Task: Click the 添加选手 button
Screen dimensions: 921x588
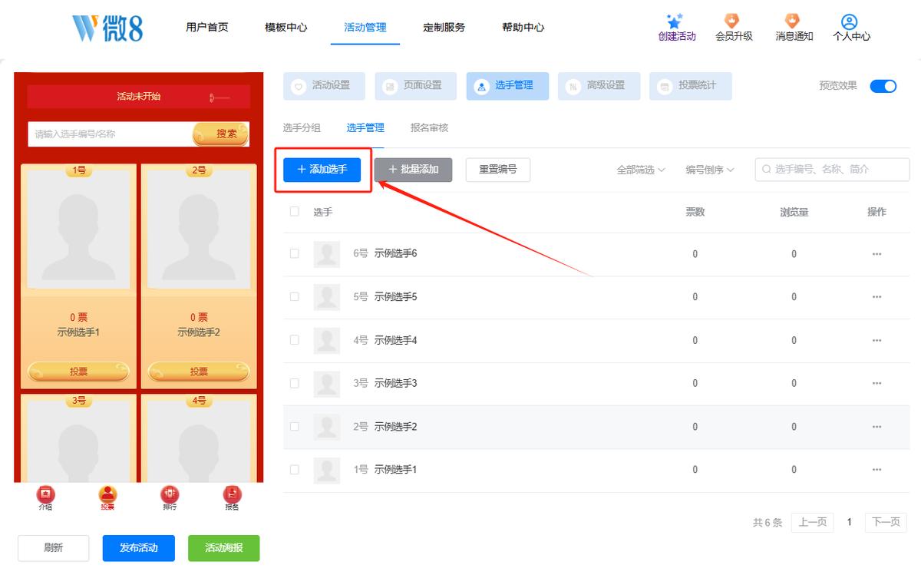Action: (322, 170)
